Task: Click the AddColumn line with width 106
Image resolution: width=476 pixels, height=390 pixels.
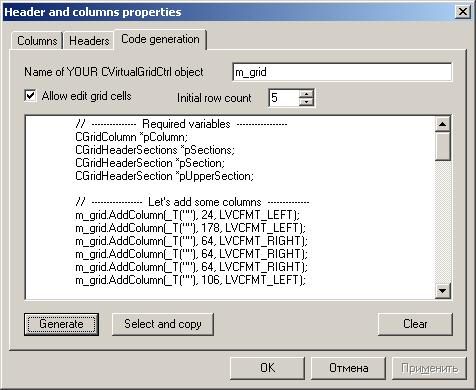Action: (190, 280)
